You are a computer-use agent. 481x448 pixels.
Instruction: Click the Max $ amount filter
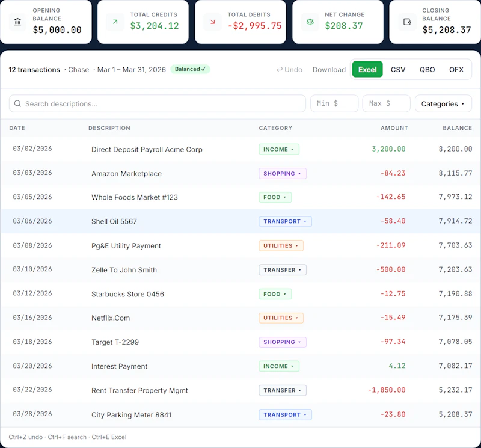click(x=386, y=103)
